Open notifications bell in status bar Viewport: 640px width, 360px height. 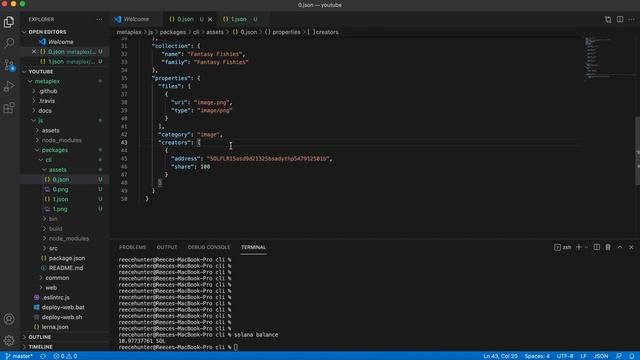(x=631, y=356)
